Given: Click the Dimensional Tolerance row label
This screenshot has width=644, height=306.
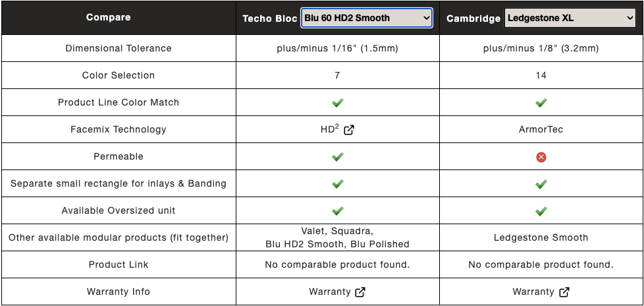Looking at the screenshot, I should click(x=119, y=49).
